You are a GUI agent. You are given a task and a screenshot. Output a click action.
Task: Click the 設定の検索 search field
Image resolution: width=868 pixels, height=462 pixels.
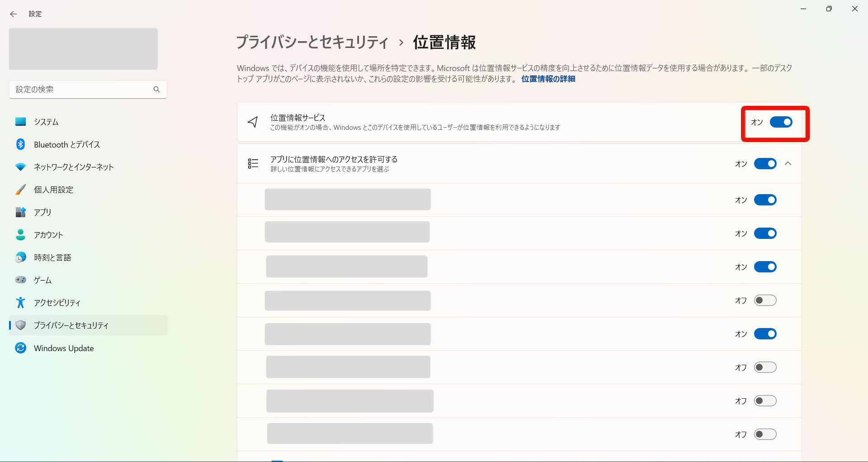click(81, 90)
